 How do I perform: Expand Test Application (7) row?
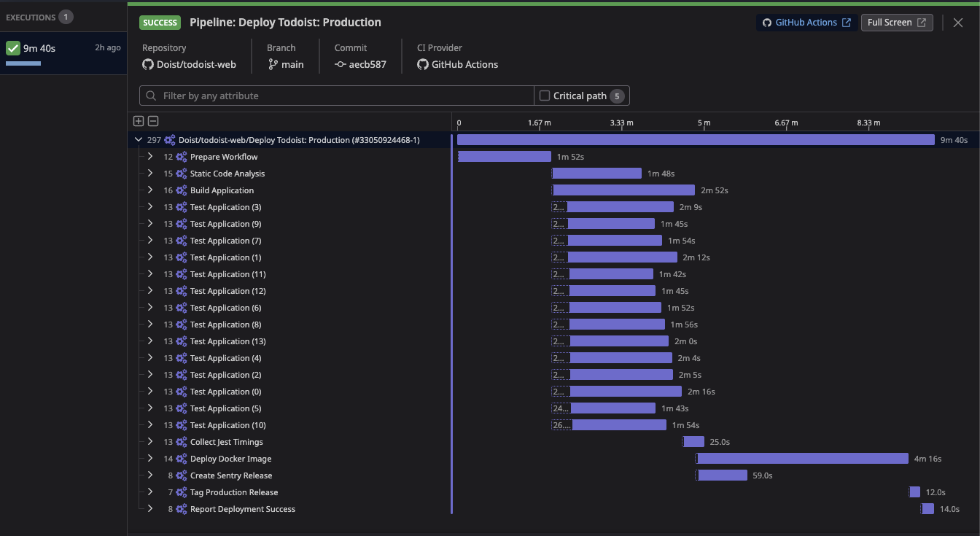[150, 241]
